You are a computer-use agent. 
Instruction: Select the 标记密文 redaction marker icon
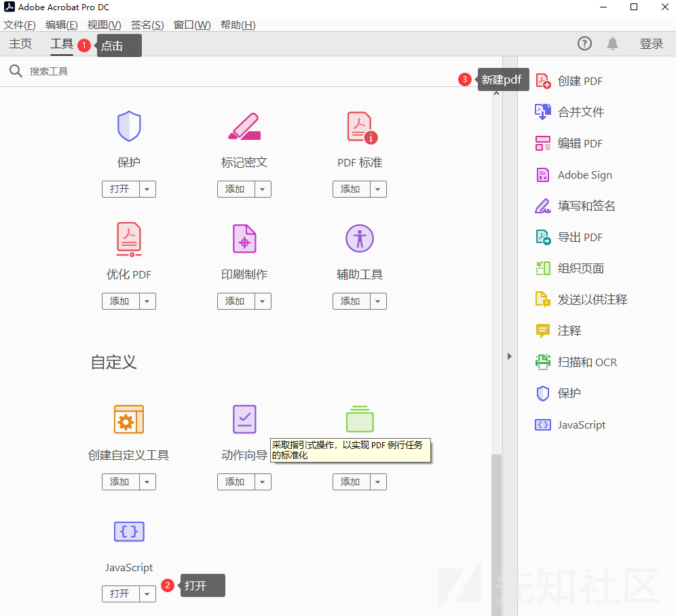244,126
